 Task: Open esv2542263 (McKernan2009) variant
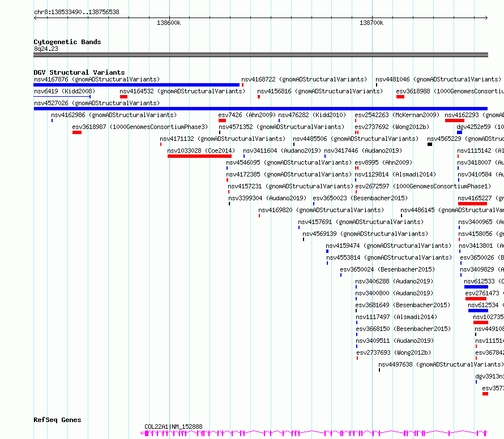[397, 115]
